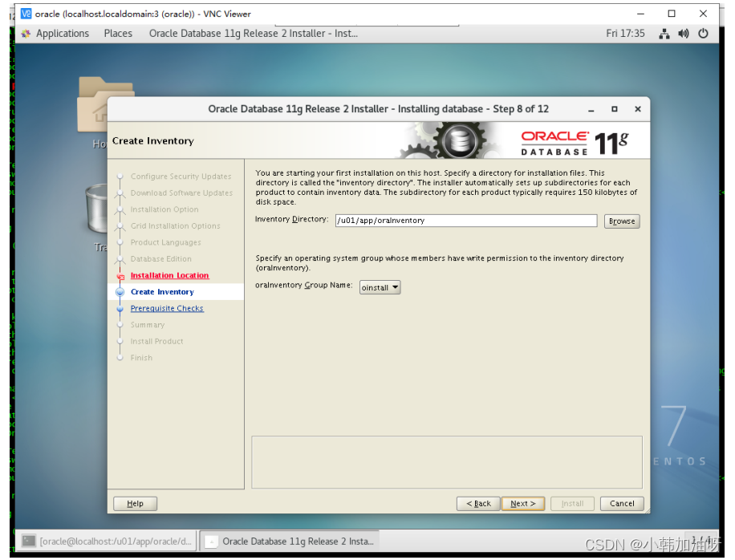This screenshot has height=560, width=735.
Task: Open the oraInventory Group Name dropdown
Action: pyautogui.click(x=380, y=287)
